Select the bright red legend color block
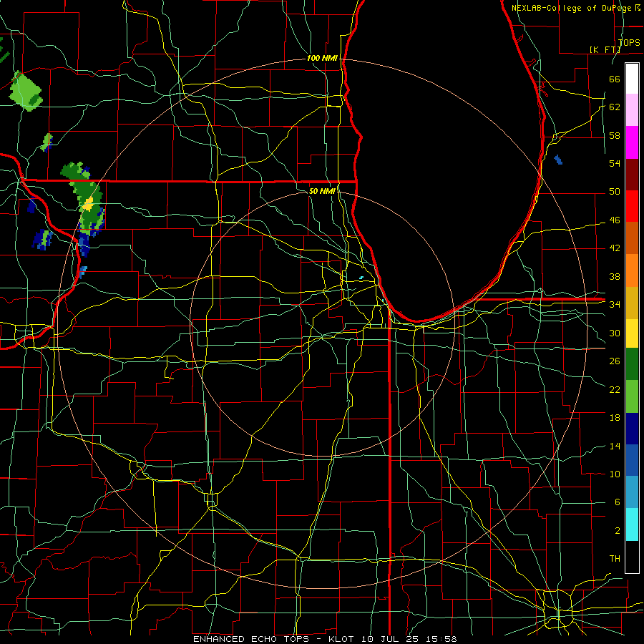Screen dimensions: 644x644 click(632, 206)
